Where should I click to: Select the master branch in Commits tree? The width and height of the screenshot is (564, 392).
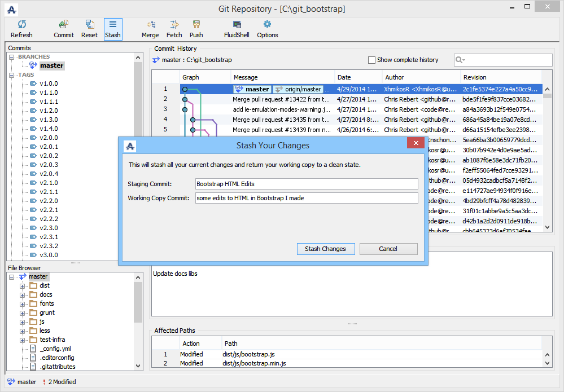click(51, 66)
